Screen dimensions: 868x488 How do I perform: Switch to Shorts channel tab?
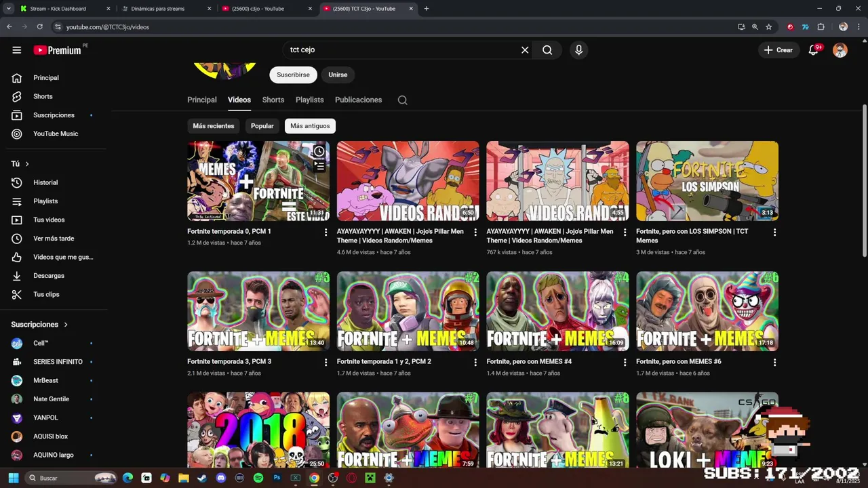point(273,100)
